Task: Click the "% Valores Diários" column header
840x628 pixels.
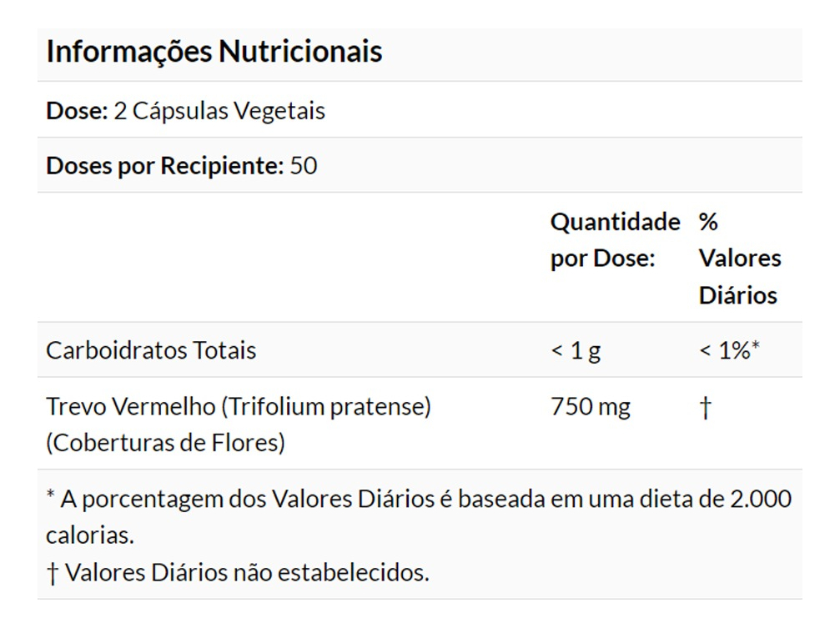Action: [x=739, y=259]
